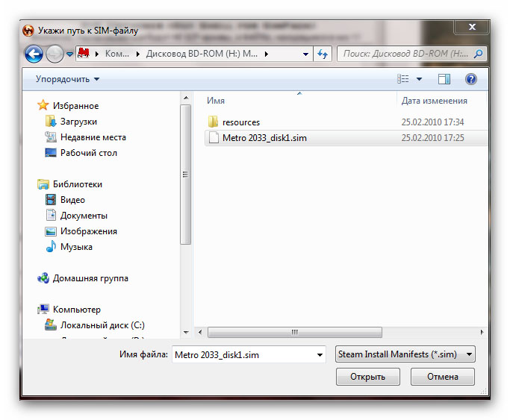
Task: Click the horizontal scrollbar left arrow
Action: (200, 332)
